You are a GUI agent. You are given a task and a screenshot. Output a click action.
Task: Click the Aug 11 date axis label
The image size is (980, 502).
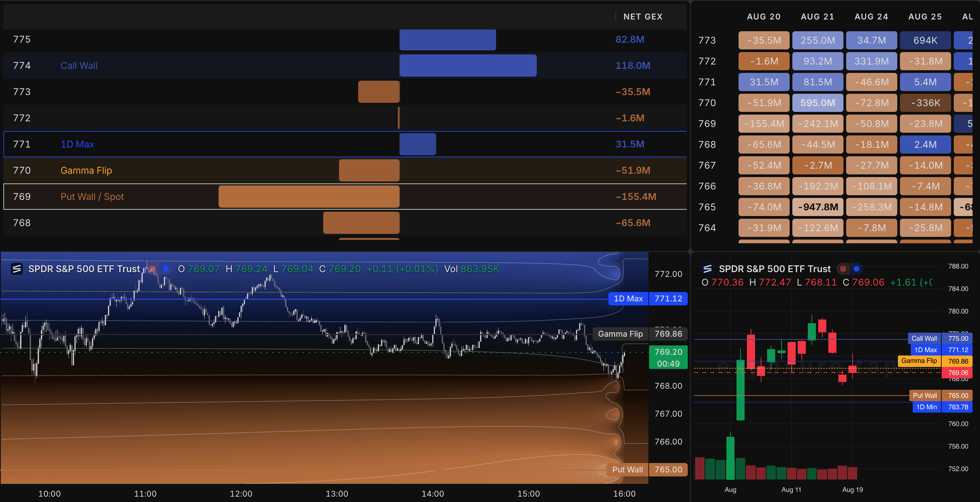pos(791,490)
